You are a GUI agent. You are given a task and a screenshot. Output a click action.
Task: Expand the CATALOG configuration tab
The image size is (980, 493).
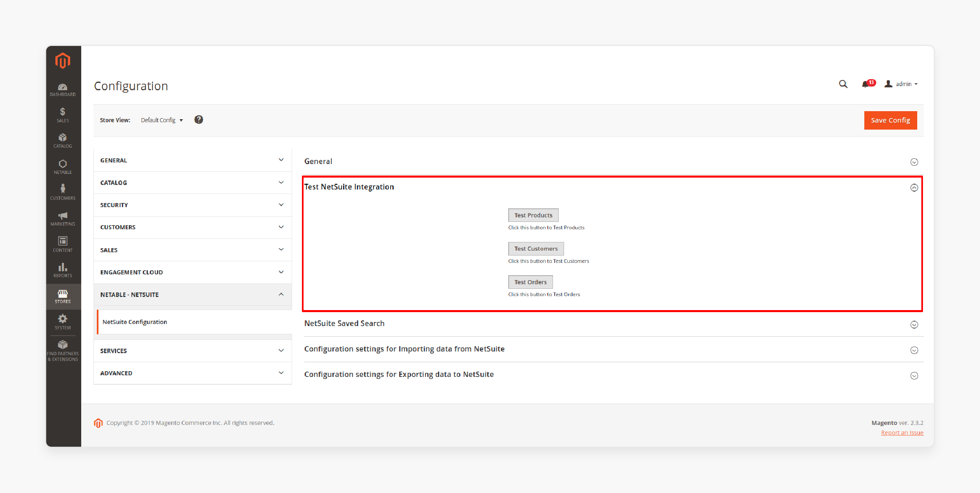[x=192, y=183]
